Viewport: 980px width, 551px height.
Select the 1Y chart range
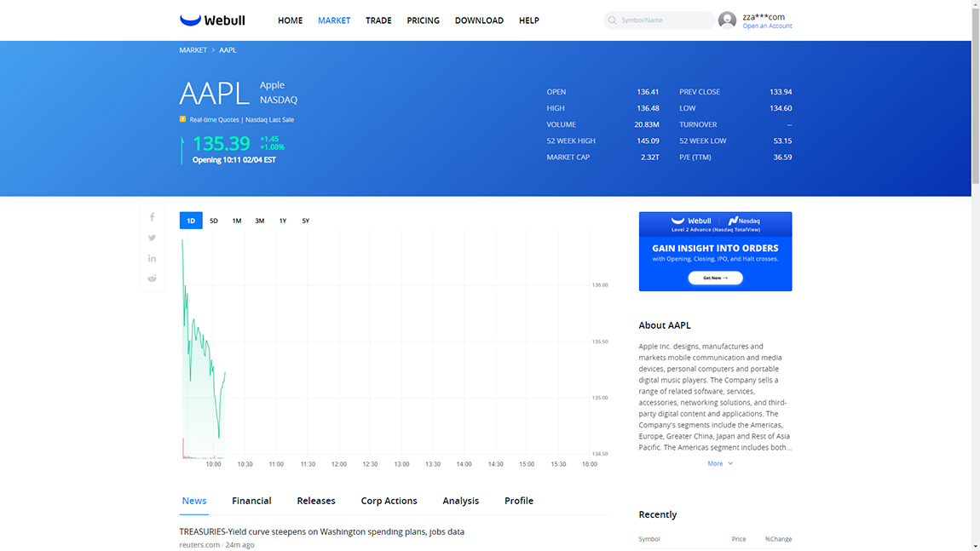click(x=283, y=221)
